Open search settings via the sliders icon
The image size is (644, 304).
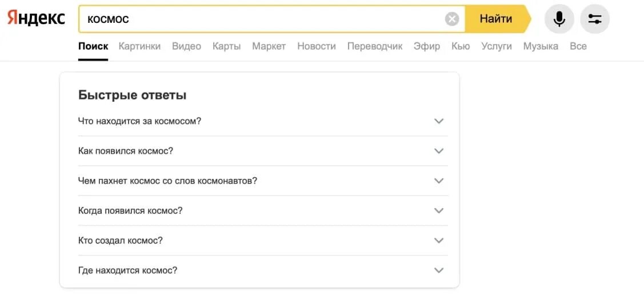pos(595,19)
